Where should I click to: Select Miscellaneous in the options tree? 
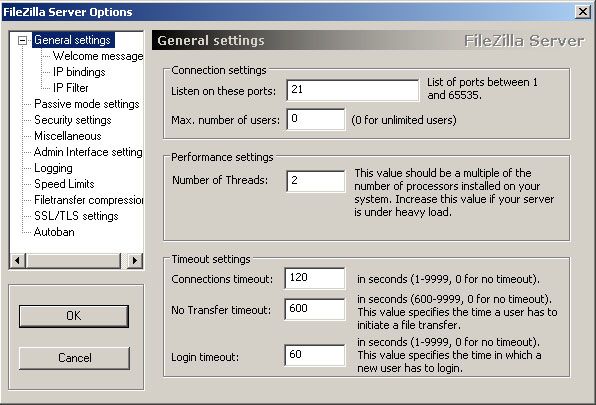click(68, 136)
